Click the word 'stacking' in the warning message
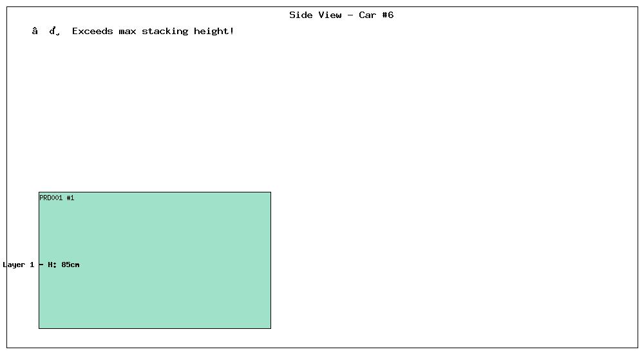This screenshot has width=644, height=354. pos(165,32)
